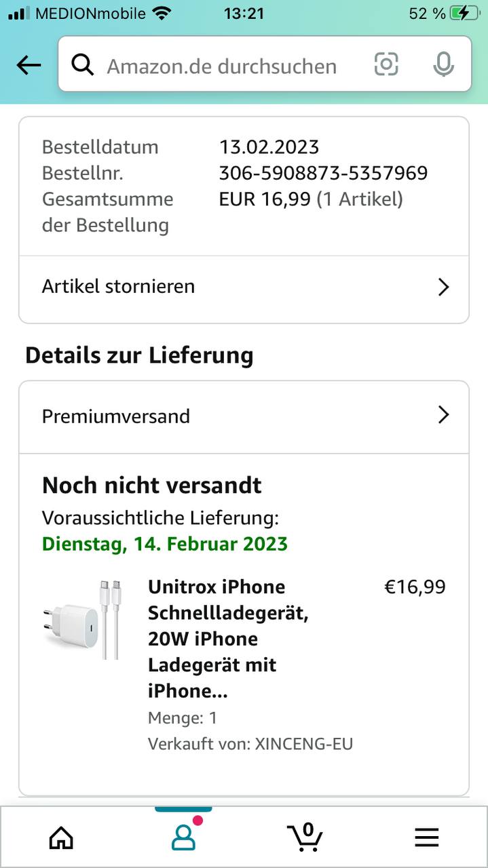Open the shopping cart icon

pos(305,837)
